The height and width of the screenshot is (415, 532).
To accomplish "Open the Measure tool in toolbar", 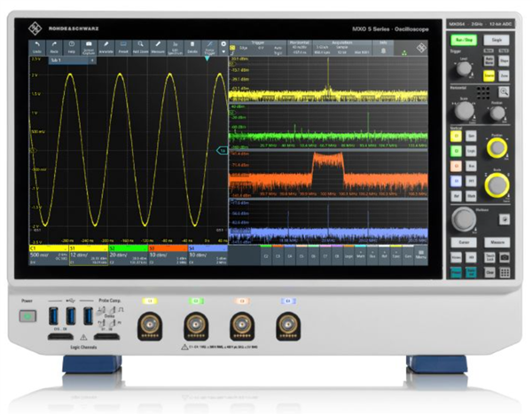I will (158, 46).
